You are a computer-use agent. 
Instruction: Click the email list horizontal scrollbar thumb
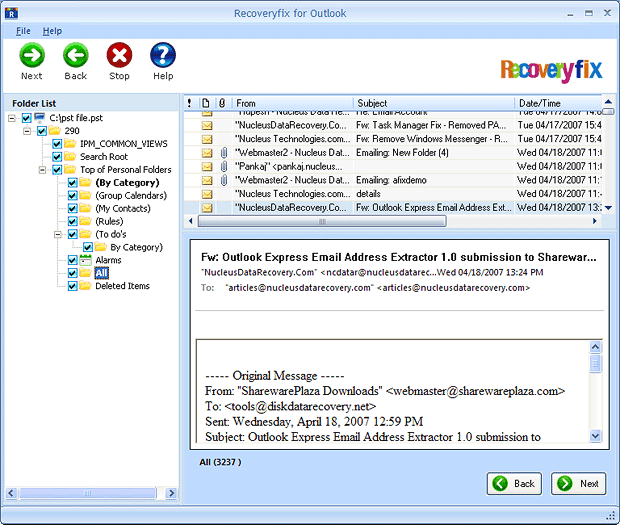(322, 221)
